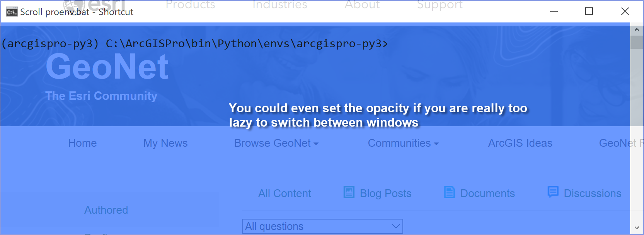Image resolution: width=644 pixels, height=235 pixels.
Task: Click the Blog Posts icon
Action: click(349, 192)
